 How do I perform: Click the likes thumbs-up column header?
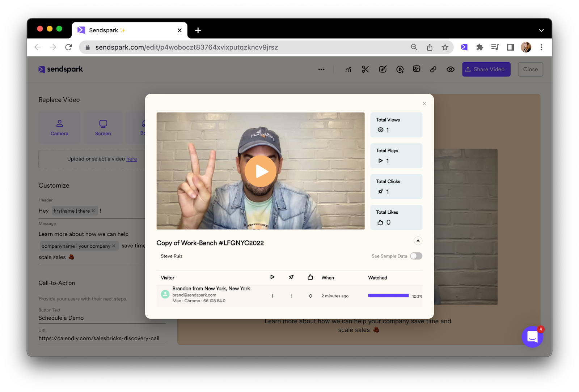310,277
